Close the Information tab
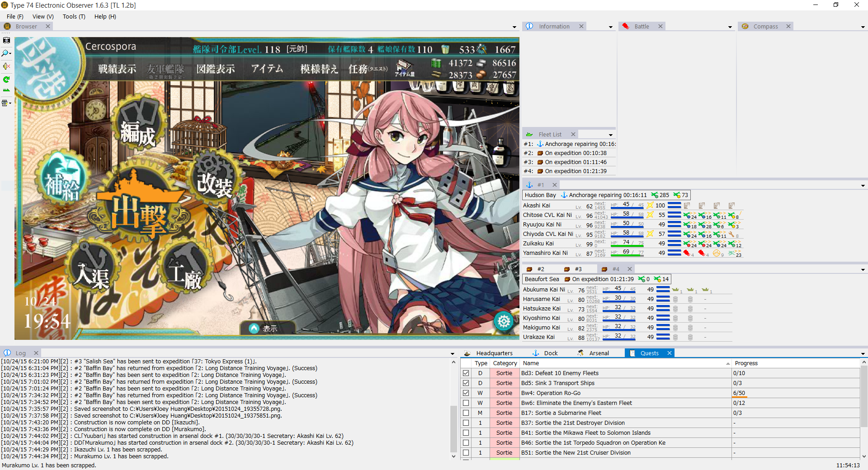868x470 pixels. 581,26
